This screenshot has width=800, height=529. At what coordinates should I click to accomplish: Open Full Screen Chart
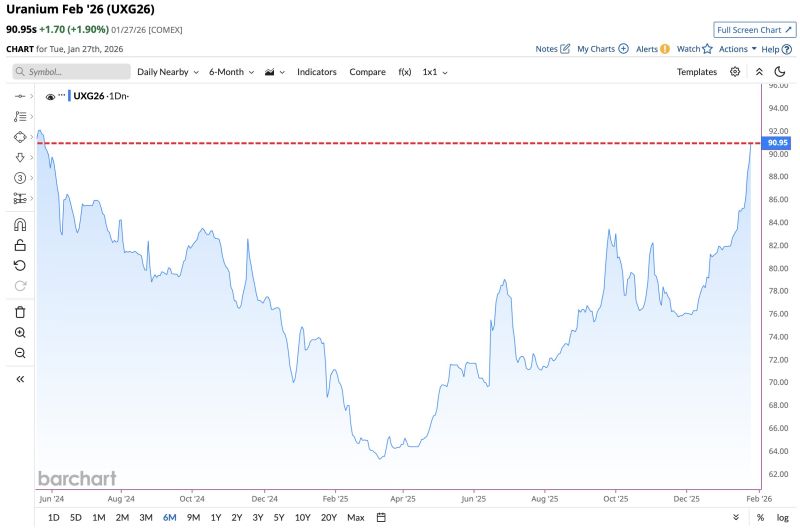click(755, 30)
